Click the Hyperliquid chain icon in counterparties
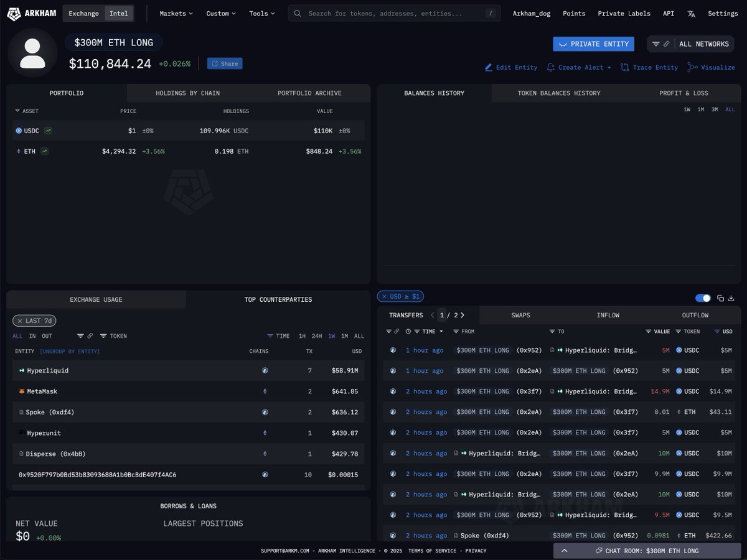Image resolution: width=747 pixels, height=560 pixels. point(265,371)
